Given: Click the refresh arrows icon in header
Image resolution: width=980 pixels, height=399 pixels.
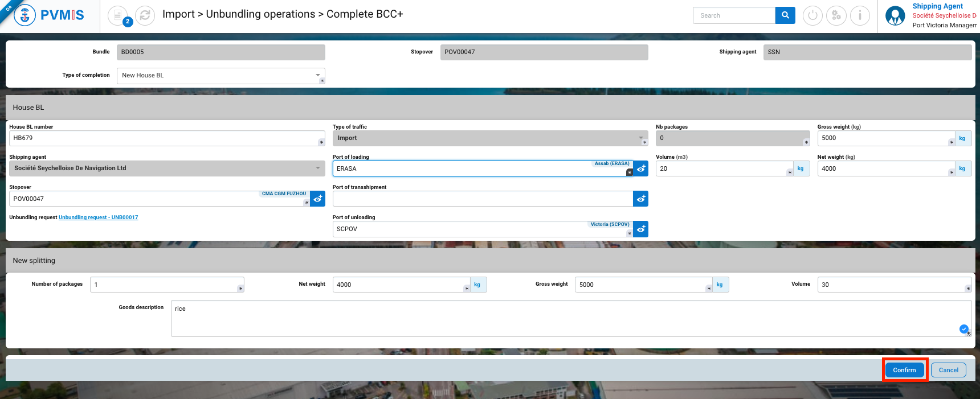Looking at the screenshot, I should point(145,15).
